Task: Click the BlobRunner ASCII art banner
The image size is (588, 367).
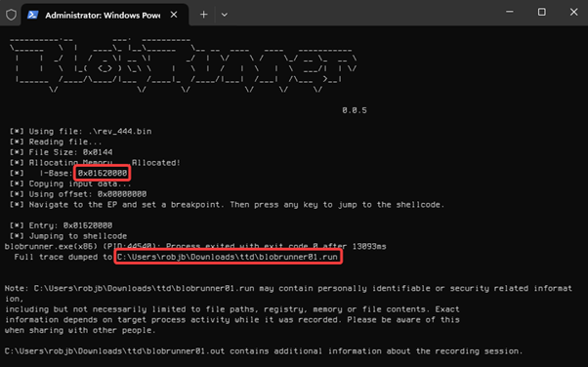Action: (x=183, y=64)
